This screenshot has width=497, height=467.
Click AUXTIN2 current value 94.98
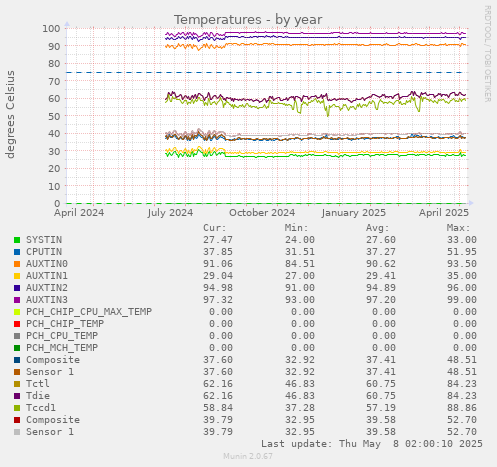tap(218, 288)
